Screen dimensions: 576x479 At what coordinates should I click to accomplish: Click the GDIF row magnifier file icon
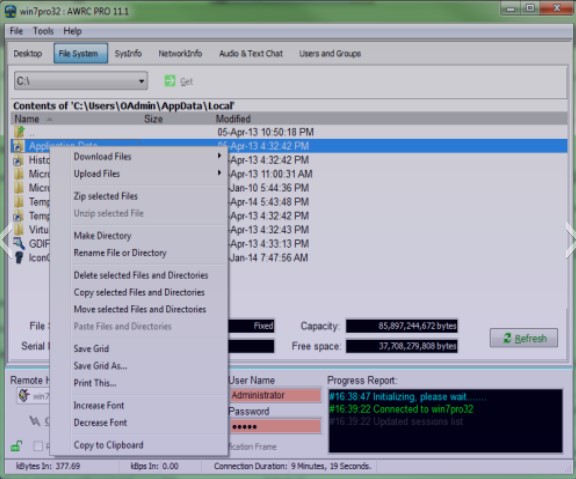pos(19,244)
